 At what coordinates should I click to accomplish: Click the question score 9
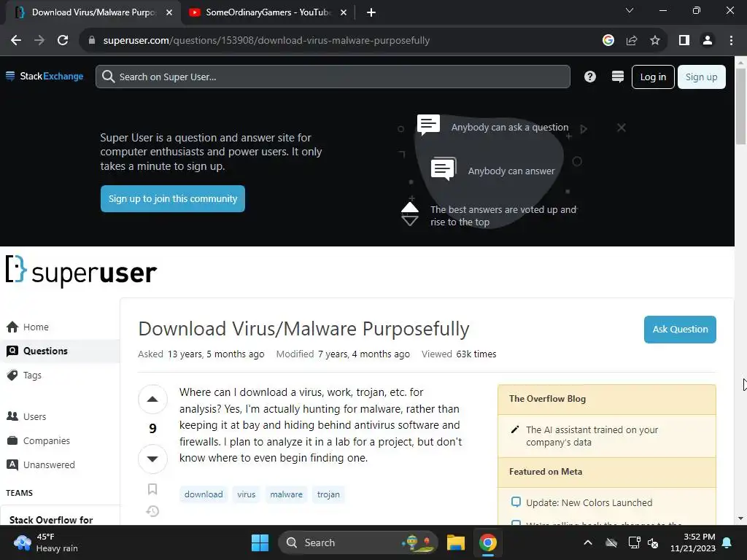click(152, 429)
